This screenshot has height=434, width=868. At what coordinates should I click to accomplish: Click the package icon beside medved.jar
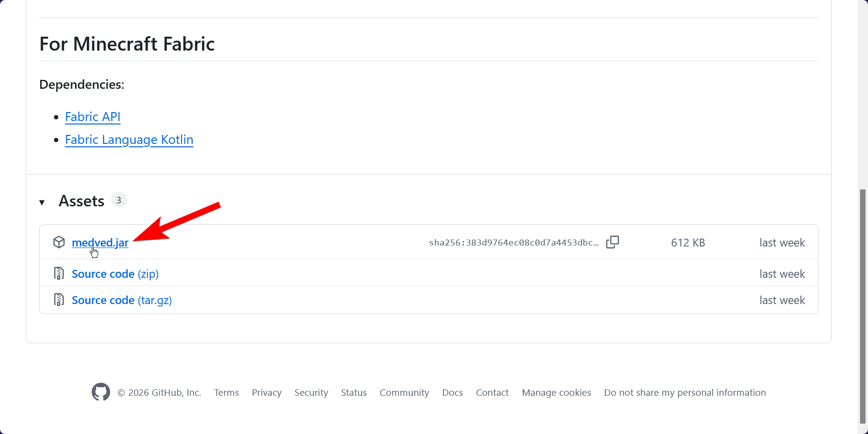[x=59, y=242]
